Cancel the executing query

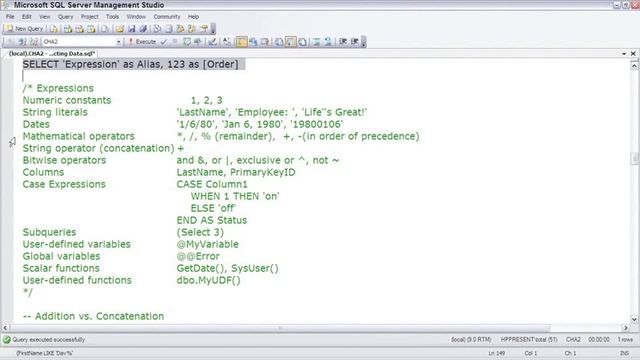point(175,42)
